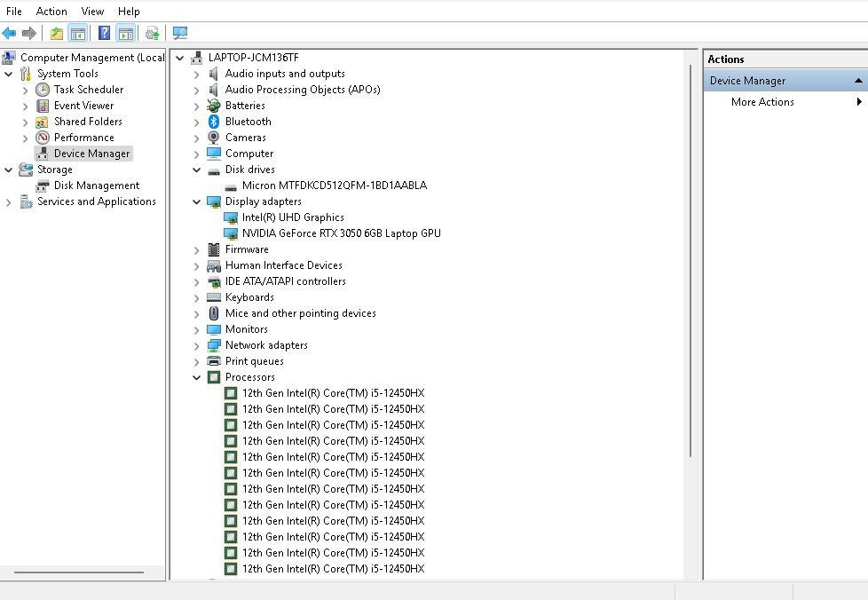868x600 pixels.
Task: Click the Performance gauge icon
Action: pos(43,138)
